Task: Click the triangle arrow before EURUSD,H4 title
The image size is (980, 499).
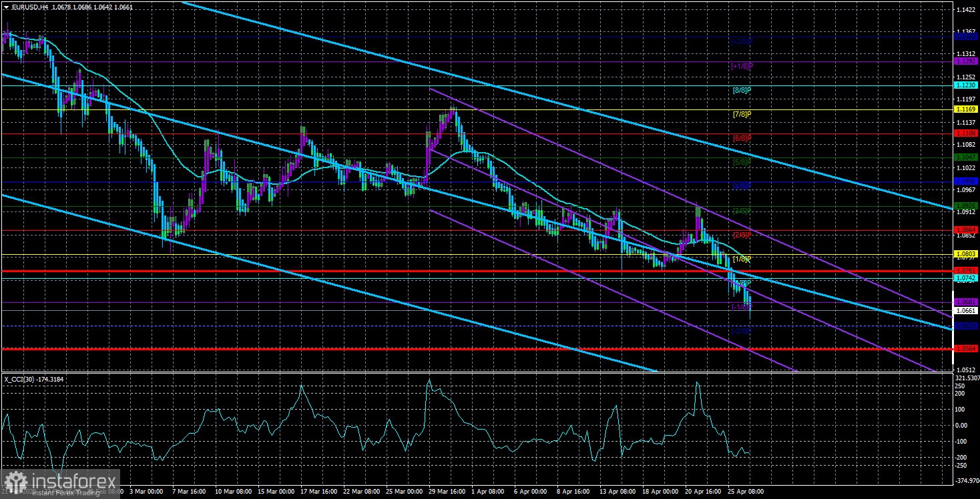Action: point(7,6)
